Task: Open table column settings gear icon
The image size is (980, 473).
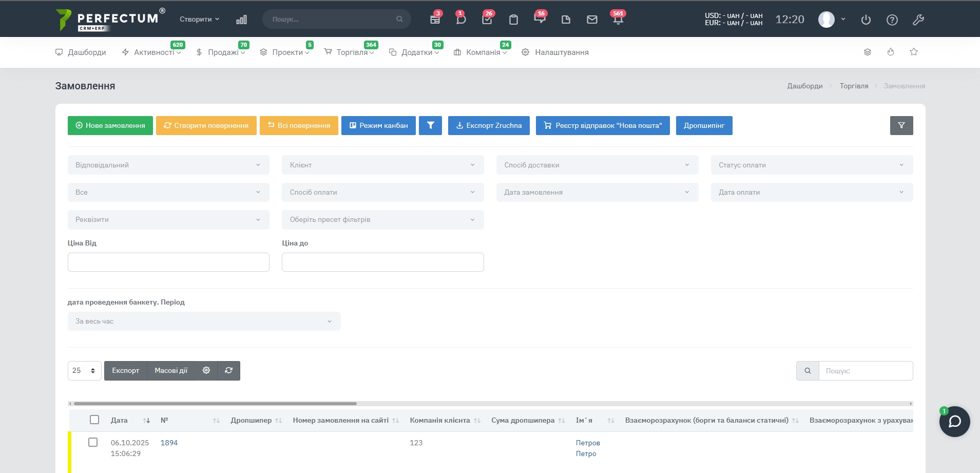Action: tap(206, 370)
